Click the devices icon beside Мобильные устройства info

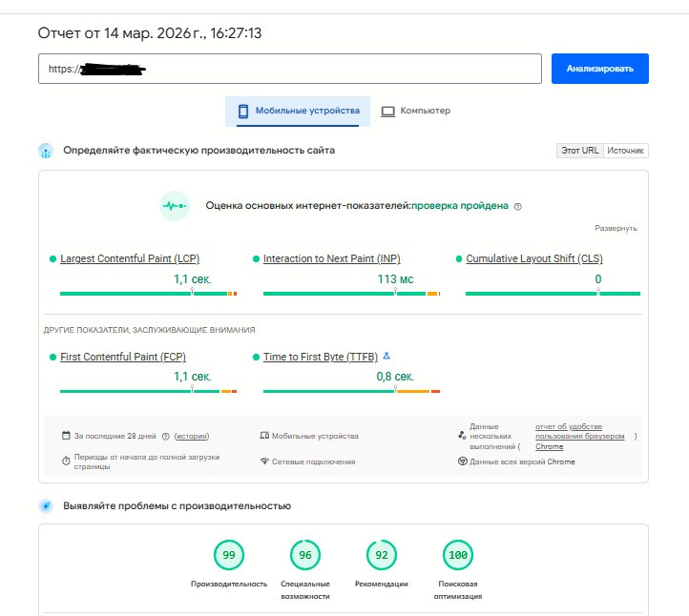(264, 436)
